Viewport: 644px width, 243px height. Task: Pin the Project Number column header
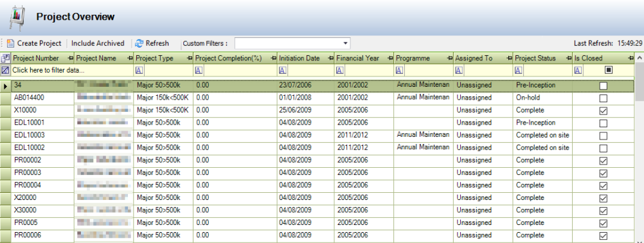71,59
